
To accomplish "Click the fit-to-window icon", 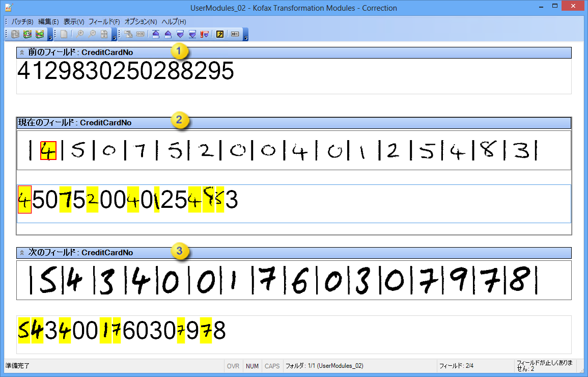I will (103, 34).
